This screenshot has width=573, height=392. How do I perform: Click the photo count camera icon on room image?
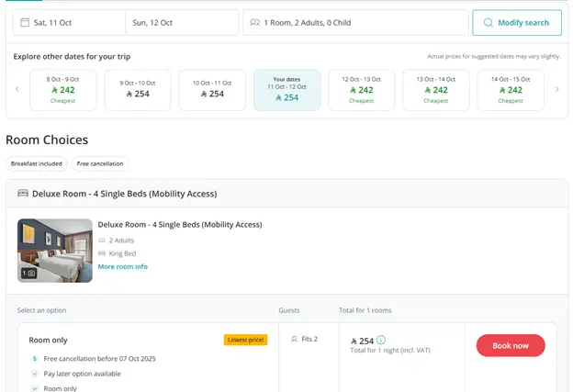click(29, 273)
